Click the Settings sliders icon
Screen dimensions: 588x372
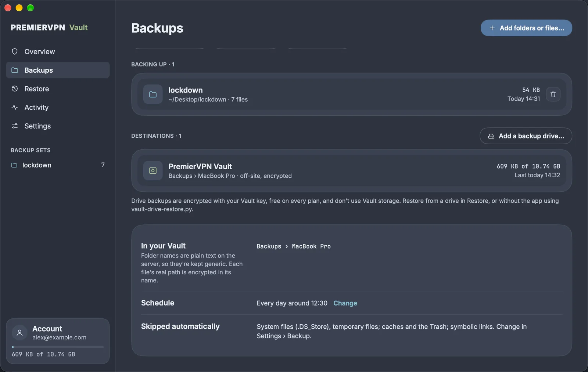15,126
